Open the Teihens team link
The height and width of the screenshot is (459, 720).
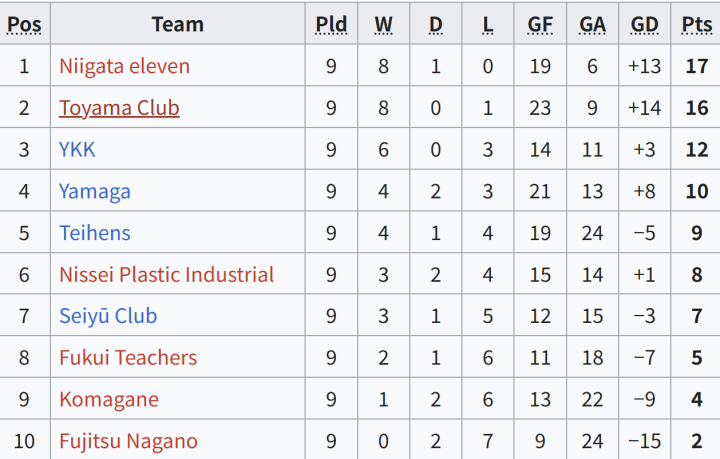click(x=95, y=233)
